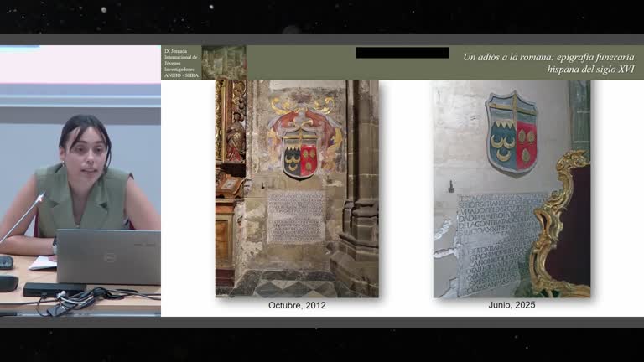Click the statue in the 2012 photo altarpiece
Screen dimensions: 644x362
(236, 140)
